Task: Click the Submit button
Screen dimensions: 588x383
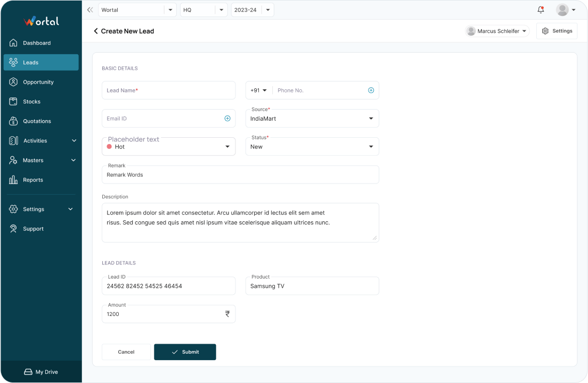Action: coord(185,352)
